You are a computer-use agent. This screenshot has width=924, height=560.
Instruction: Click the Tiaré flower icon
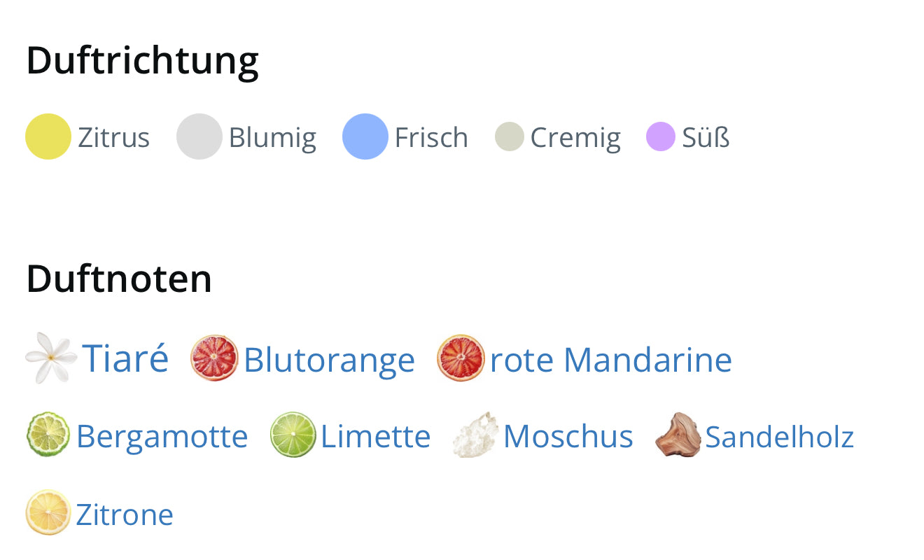pos(50,358)
